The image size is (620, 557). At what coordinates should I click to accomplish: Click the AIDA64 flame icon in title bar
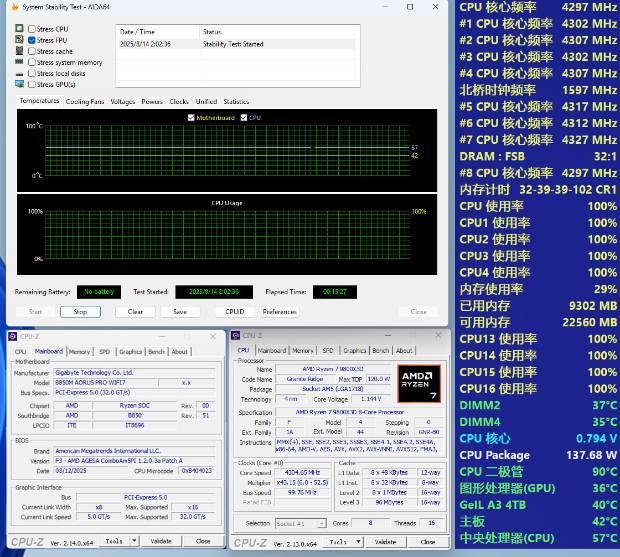15,7
